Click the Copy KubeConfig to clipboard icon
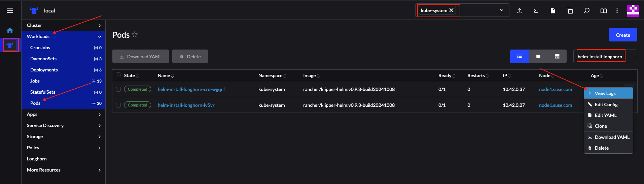 570,11
